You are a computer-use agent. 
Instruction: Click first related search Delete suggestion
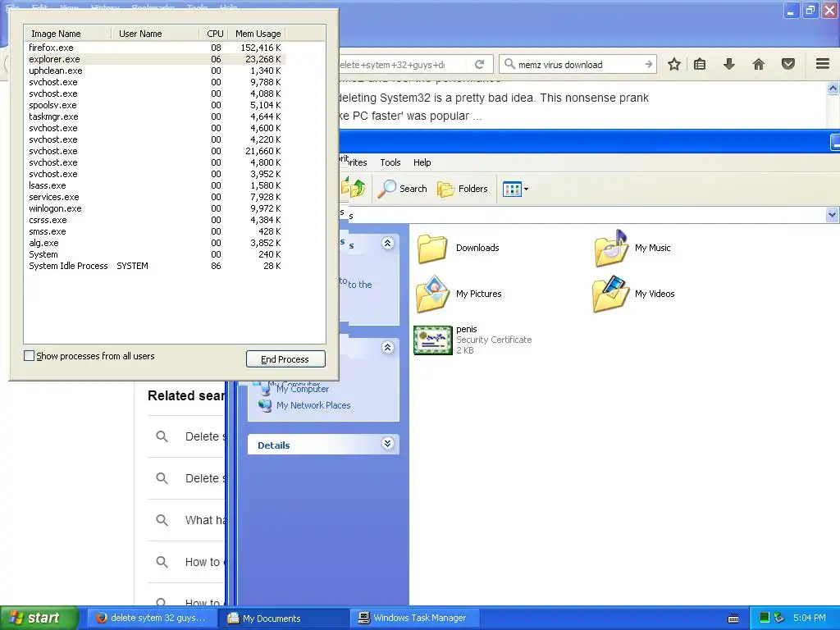(203, 436)
